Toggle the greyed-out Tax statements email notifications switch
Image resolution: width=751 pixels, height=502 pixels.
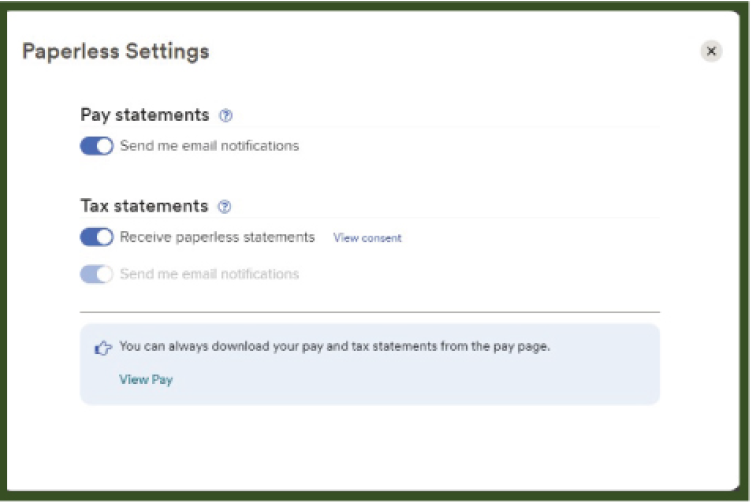[x=97, y=274]
